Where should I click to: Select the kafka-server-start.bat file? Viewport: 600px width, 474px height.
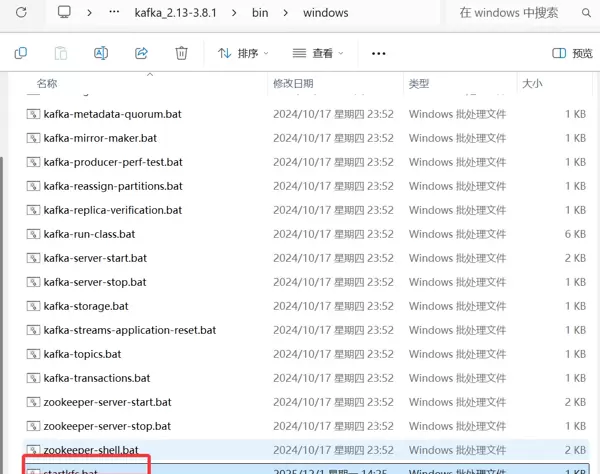(x=95, y=258)
